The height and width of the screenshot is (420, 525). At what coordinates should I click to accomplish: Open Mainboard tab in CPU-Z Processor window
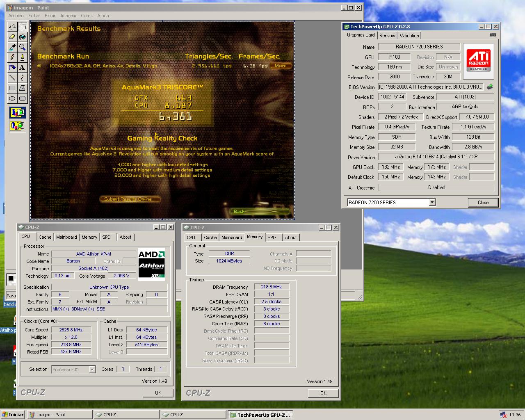66,237
